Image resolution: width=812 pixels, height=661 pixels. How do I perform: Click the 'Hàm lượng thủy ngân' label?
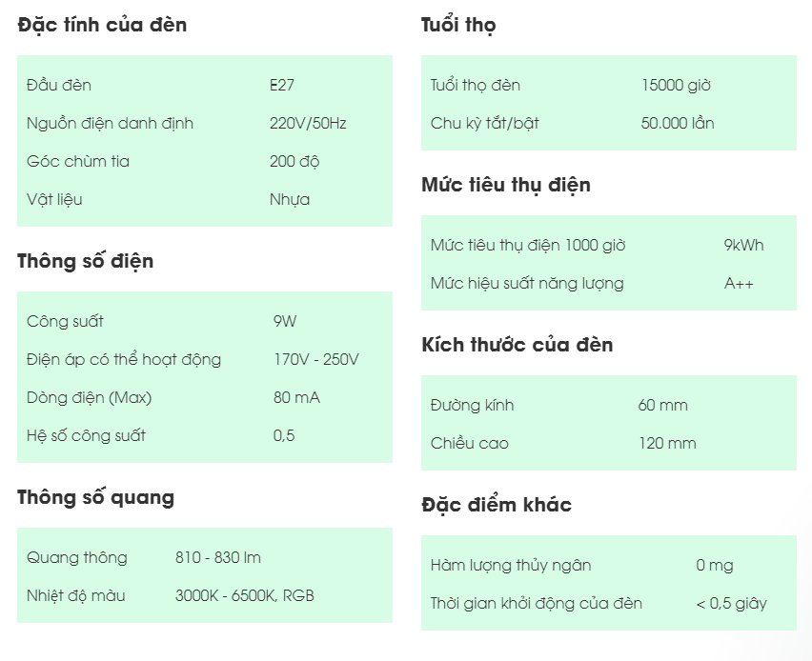point(511,565)
